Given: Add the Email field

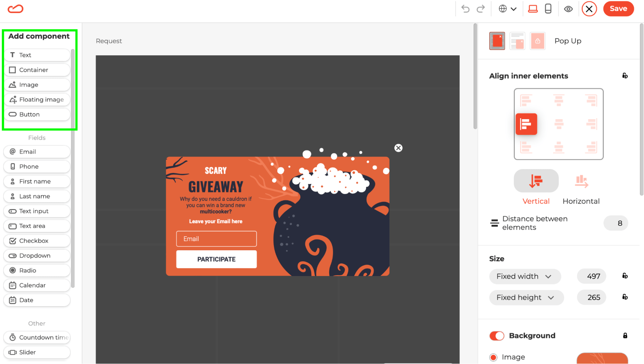Looking at the screenshot, I should click(x=37, y=152).
